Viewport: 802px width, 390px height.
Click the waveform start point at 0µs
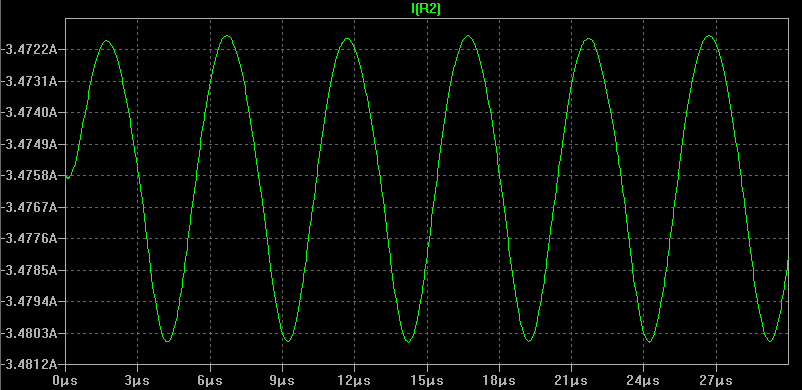tap(66, 177)
